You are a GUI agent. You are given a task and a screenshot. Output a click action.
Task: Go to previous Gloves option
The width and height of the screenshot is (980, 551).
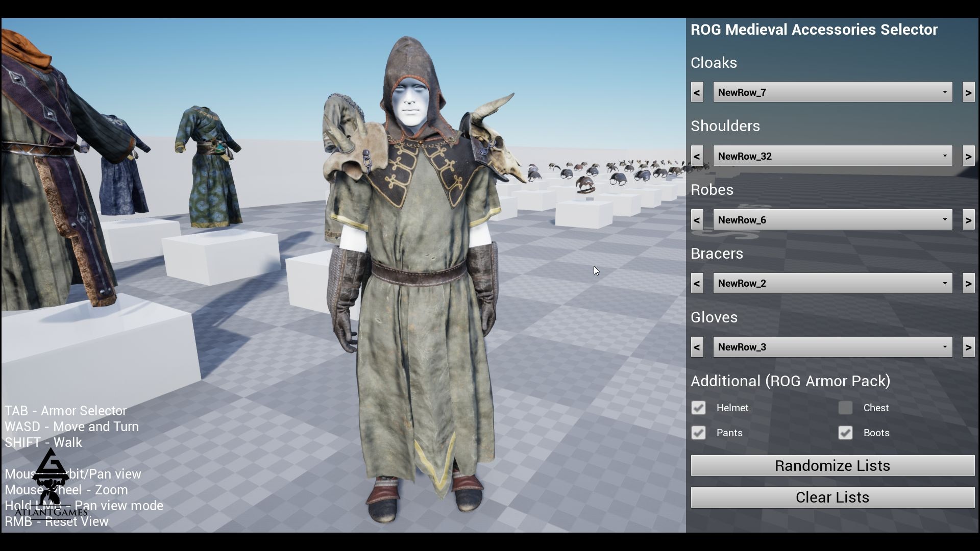(x=697, y=347)
